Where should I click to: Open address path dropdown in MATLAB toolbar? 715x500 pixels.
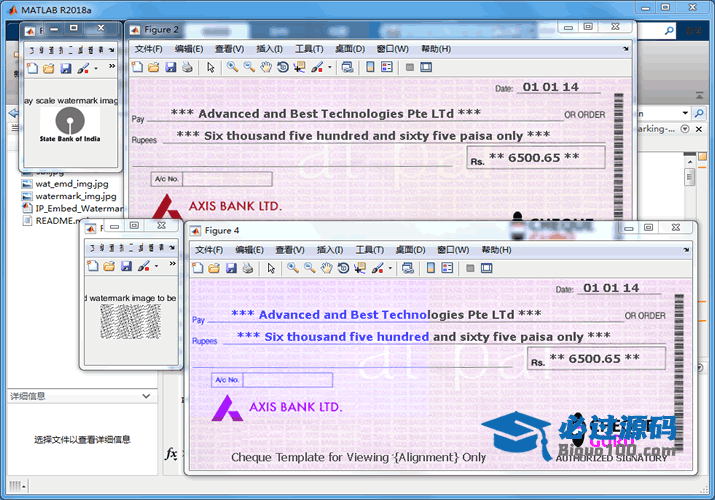pyautogui.click(x=685, y=113)
